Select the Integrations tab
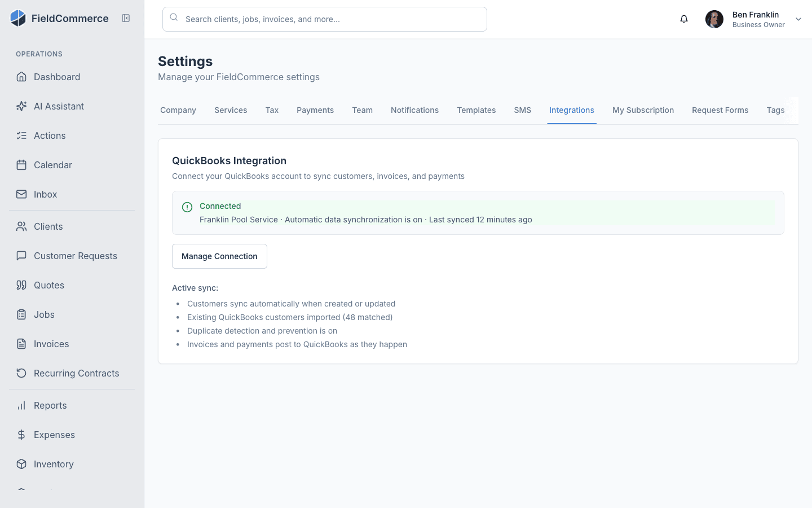The height and width of the screenshot is (508, 812). point(572,110)
